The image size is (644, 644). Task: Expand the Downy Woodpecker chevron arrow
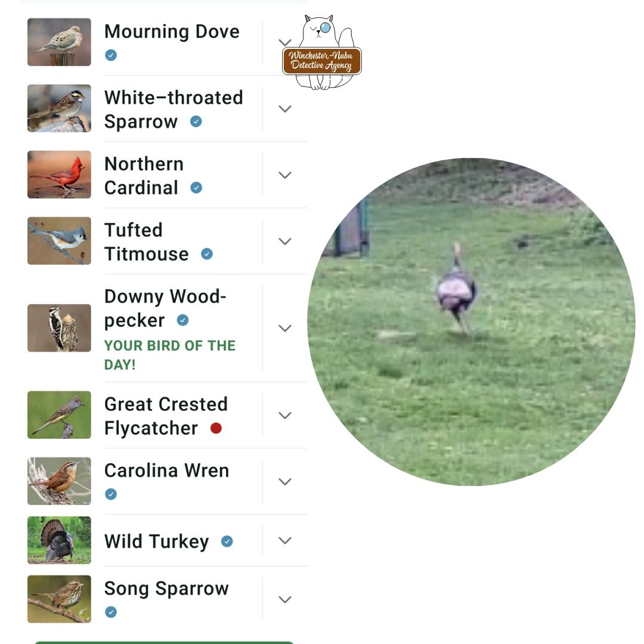click(x=285, y=328)
